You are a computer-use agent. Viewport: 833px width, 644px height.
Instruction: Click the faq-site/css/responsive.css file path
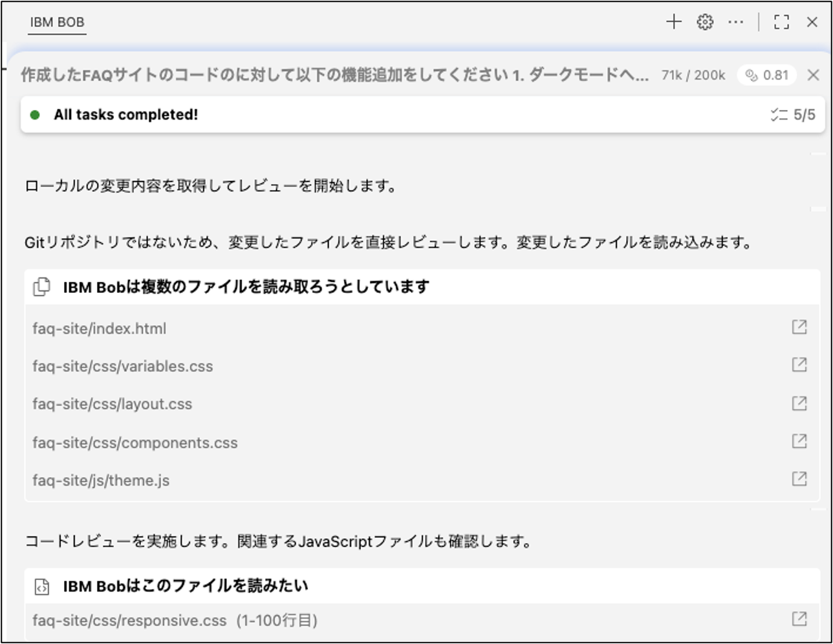coord(129,621)
